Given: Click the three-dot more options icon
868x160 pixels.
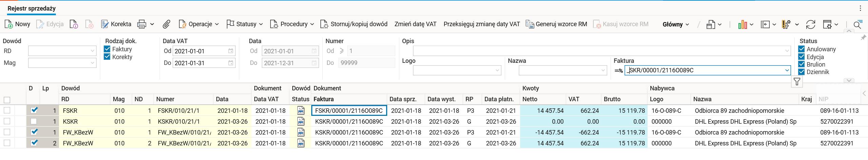Looking at the screenshot, I should point(861,8).
